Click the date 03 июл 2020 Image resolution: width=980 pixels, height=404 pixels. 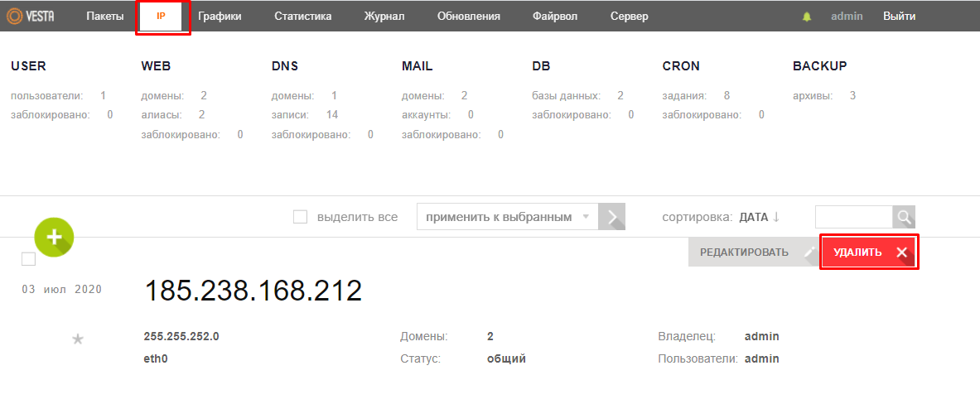pos(62,290)
